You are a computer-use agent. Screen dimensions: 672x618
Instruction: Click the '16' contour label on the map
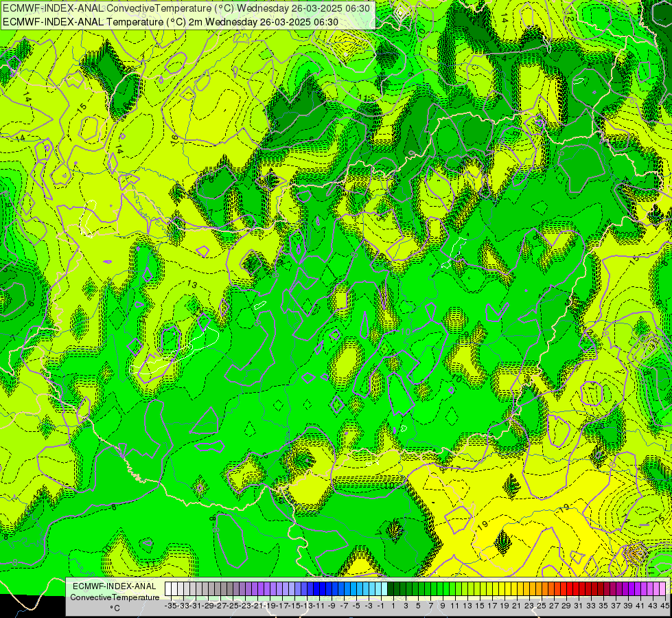point(174,139)
